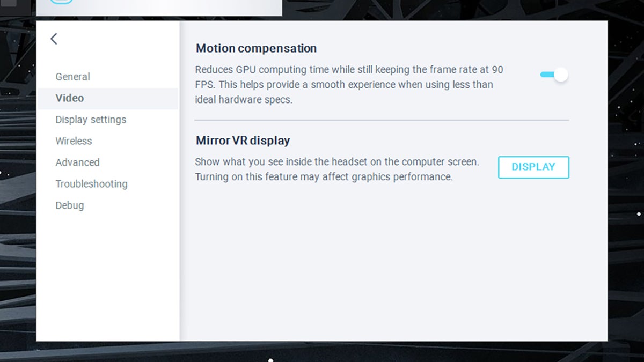Viewport: 644px width, 362px height.
Task: Open the Wireless settings page
Action: (74, 141)
